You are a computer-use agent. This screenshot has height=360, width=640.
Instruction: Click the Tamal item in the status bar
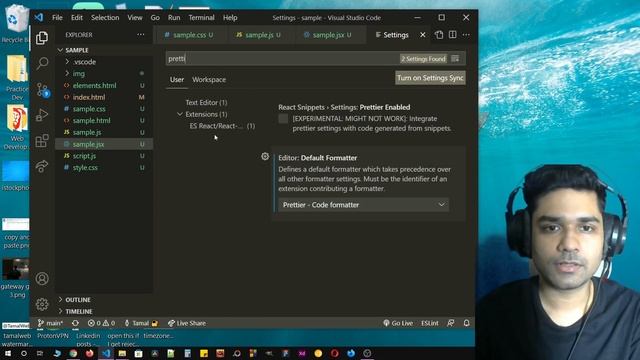141,323
